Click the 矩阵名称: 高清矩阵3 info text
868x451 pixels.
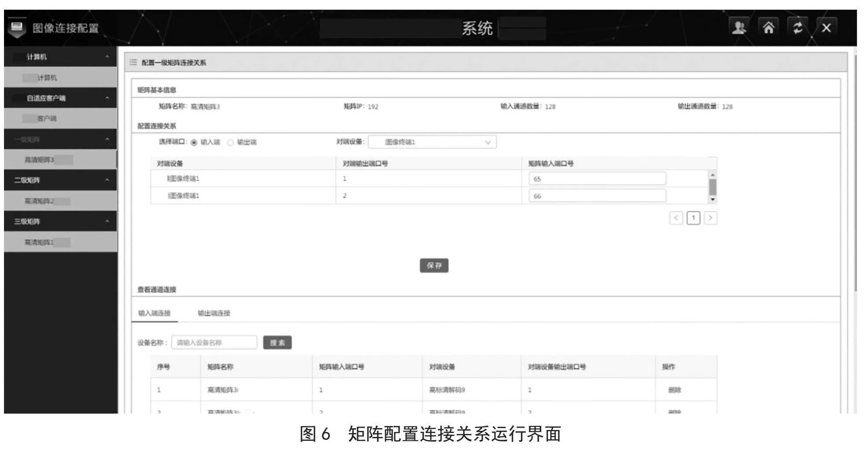pyautogui.click(x=189, y=106)
